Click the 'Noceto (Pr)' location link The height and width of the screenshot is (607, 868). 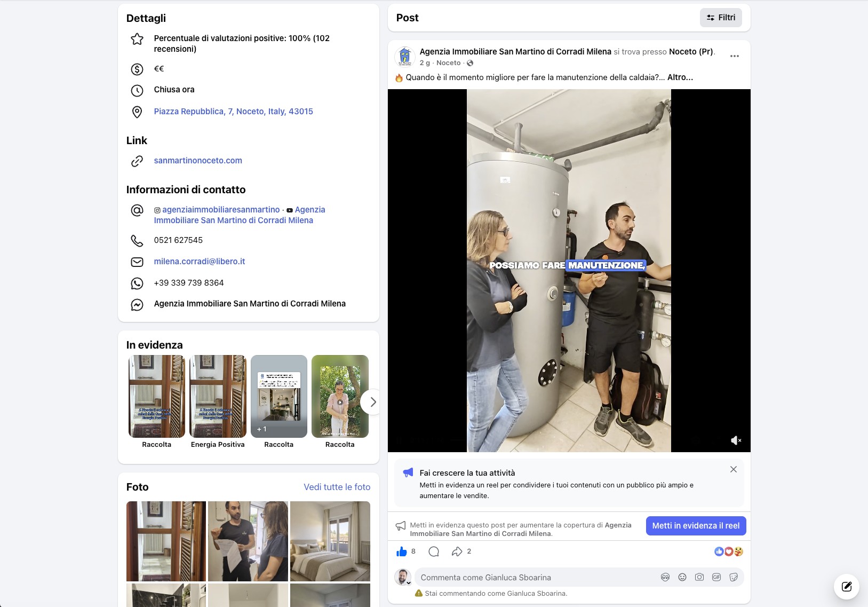pos(691,52)
